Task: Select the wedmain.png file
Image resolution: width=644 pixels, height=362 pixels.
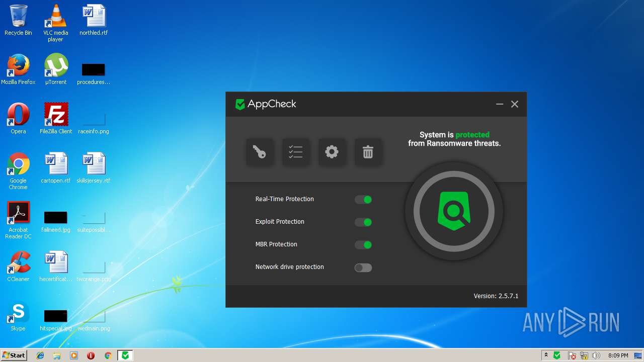Action: tap(94, 320)
